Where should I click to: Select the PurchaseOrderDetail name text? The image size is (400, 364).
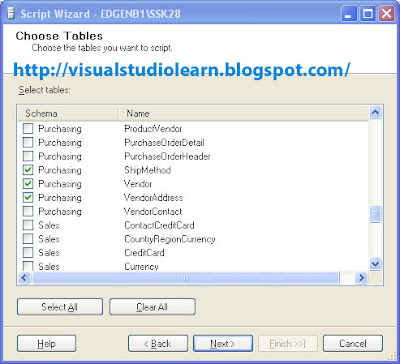164,143
